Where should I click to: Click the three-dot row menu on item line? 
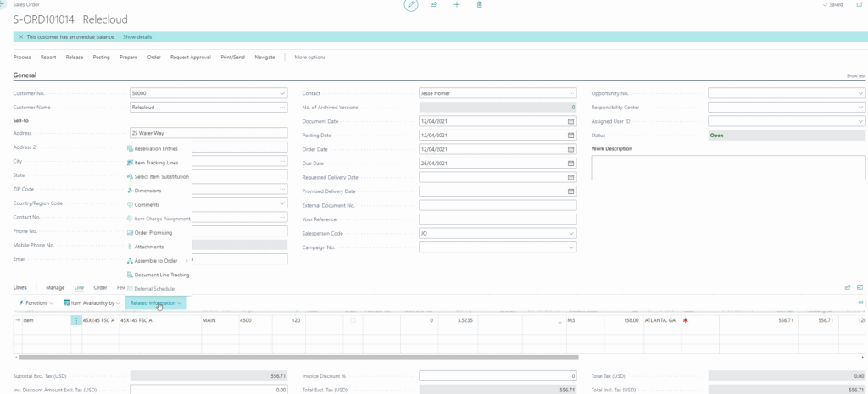tap(76, 320)
